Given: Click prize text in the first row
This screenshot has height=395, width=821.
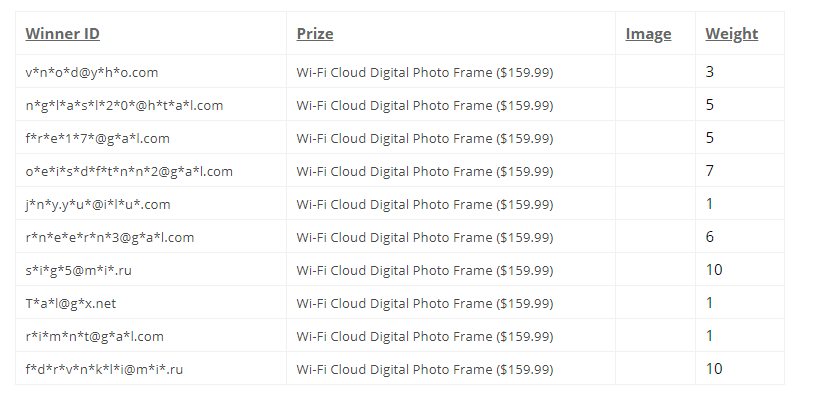Looking at the screenshot, I should 425,72.
